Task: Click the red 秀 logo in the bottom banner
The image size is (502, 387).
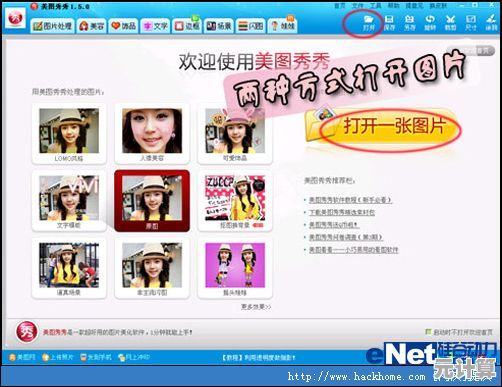Action: (26, 332)
